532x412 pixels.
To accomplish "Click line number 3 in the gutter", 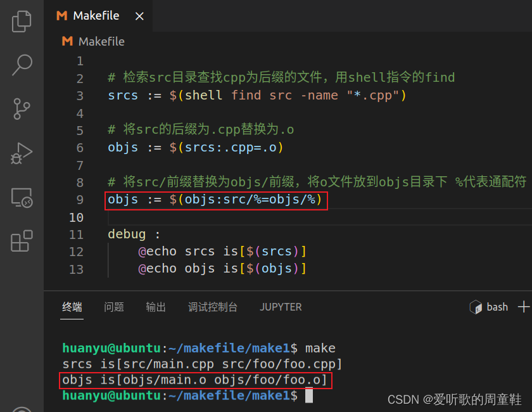I will point(80,96).
